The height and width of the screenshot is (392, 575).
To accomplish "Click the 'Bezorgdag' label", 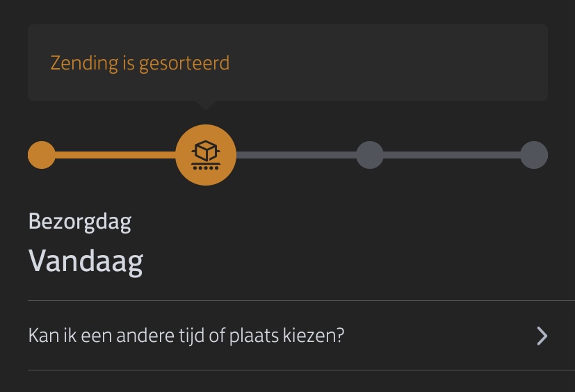I will [x=80, y=222].
